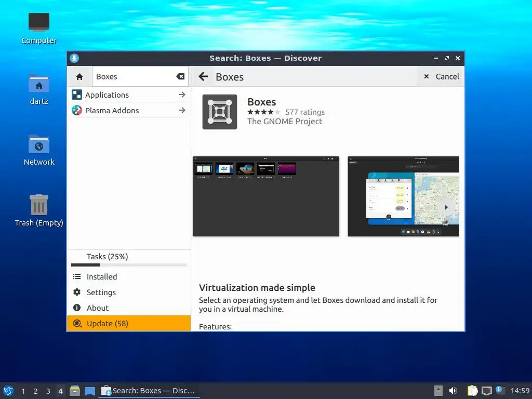Launch the file manager from the taskbar
The width and height of the screenshot is (532, 399).
[x=75, y=391]
